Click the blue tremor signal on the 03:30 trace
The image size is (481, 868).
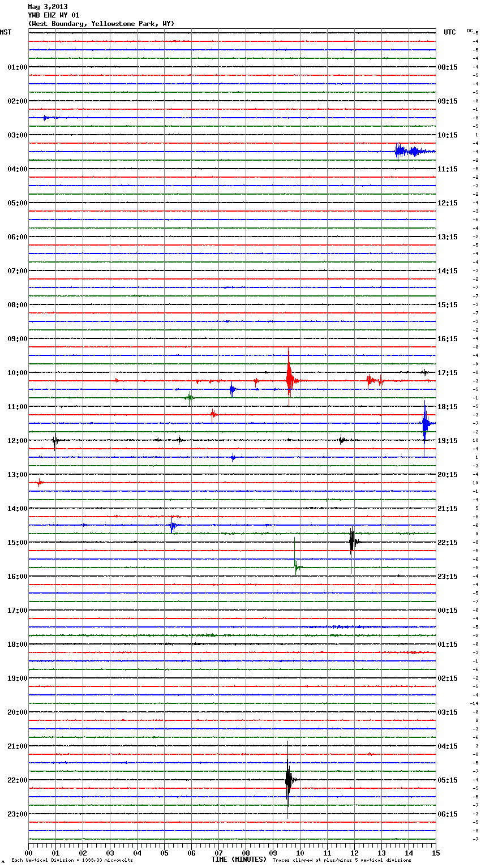tap(414, 151)
